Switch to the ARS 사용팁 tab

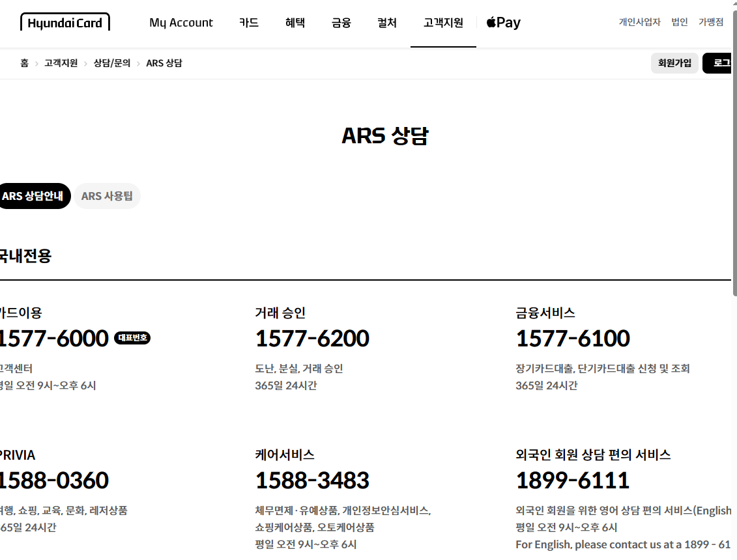pyautogui.click(x=107, y=196)
